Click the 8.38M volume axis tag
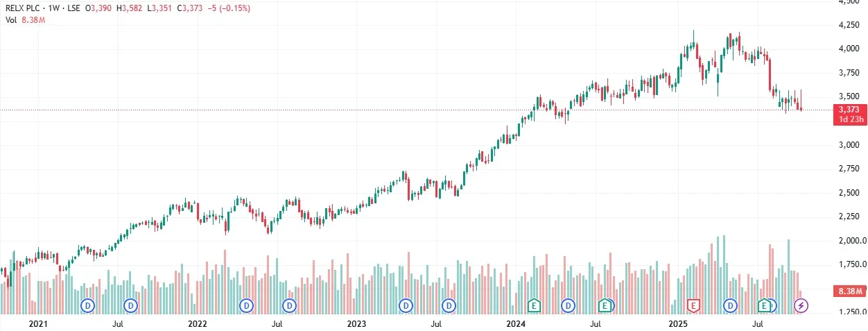The width and height of the screenshot is (868, 331). [x=849, y=291]
